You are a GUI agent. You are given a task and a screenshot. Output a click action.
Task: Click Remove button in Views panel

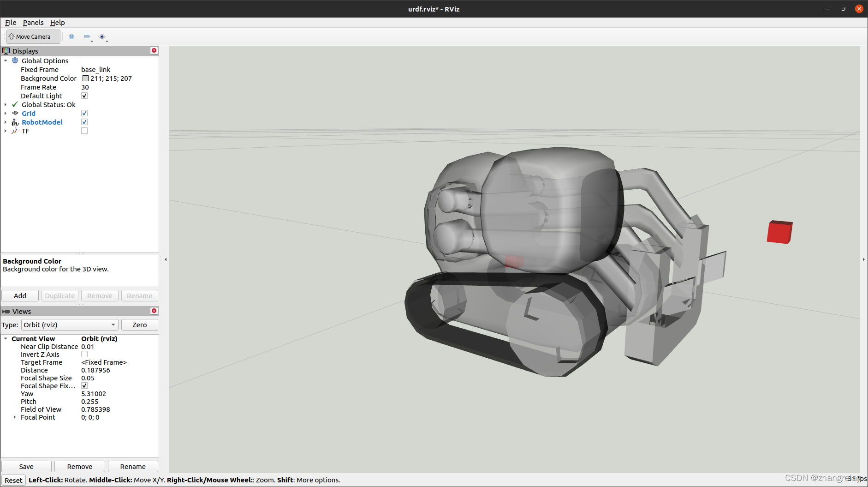tap(80, 466)
